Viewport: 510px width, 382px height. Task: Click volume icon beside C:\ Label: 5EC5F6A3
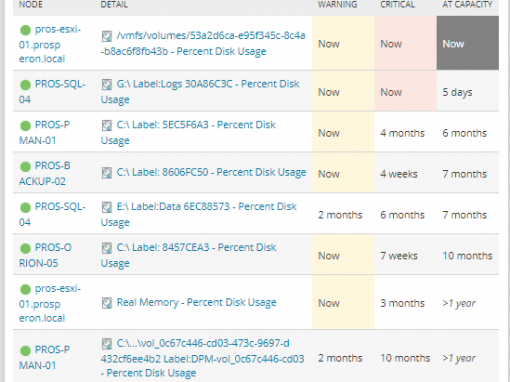coord(107,125)
